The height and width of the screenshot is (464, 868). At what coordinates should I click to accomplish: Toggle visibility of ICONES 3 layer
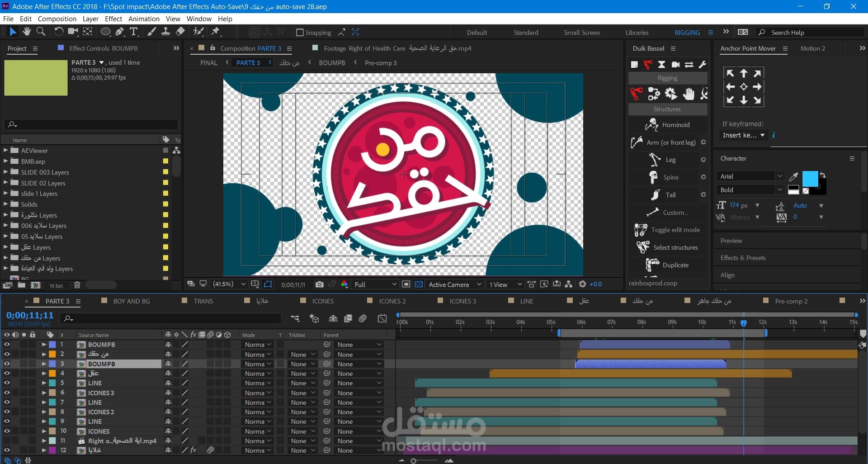pos(7,393)
